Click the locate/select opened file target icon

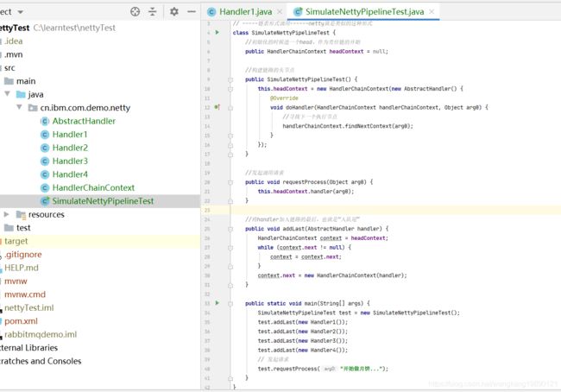click(135, 12)
